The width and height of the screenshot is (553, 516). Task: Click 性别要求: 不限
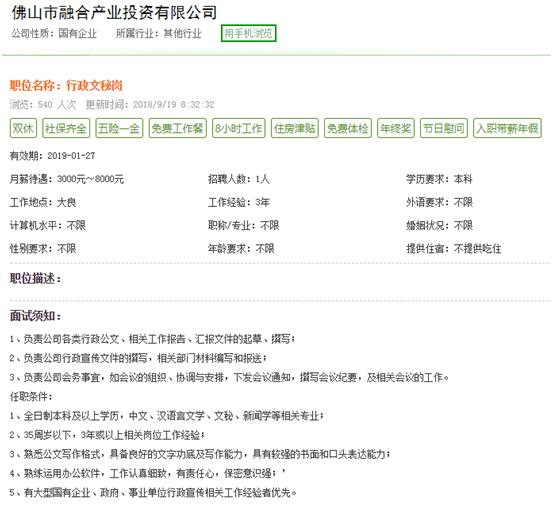43,249
